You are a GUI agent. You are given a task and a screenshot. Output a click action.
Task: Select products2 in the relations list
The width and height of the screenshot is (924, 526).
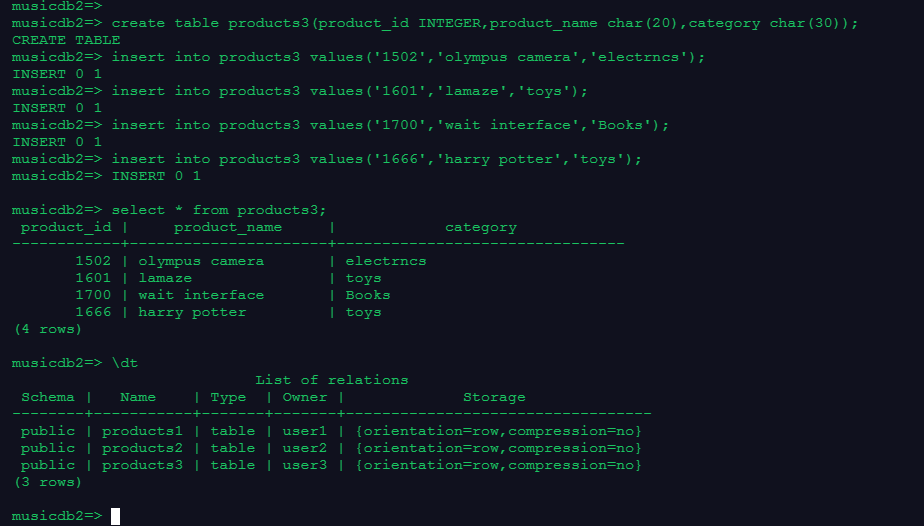[x=142, y=448]
